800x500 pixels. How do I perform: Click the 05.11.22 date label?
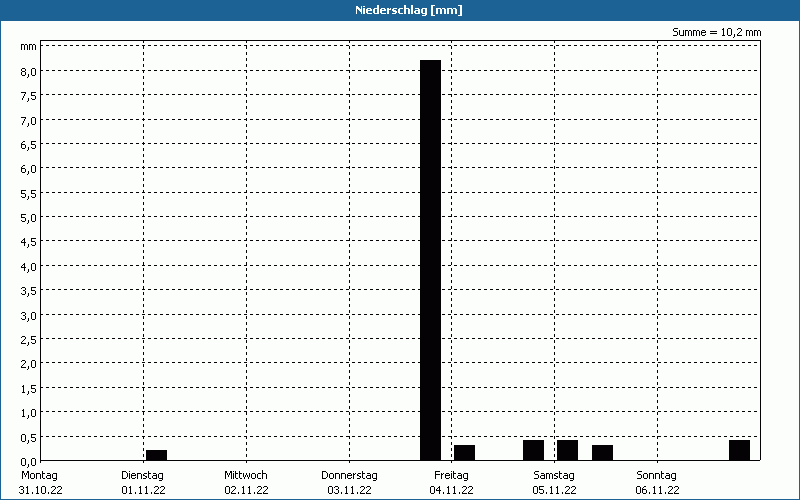click(x=555, y=490)
